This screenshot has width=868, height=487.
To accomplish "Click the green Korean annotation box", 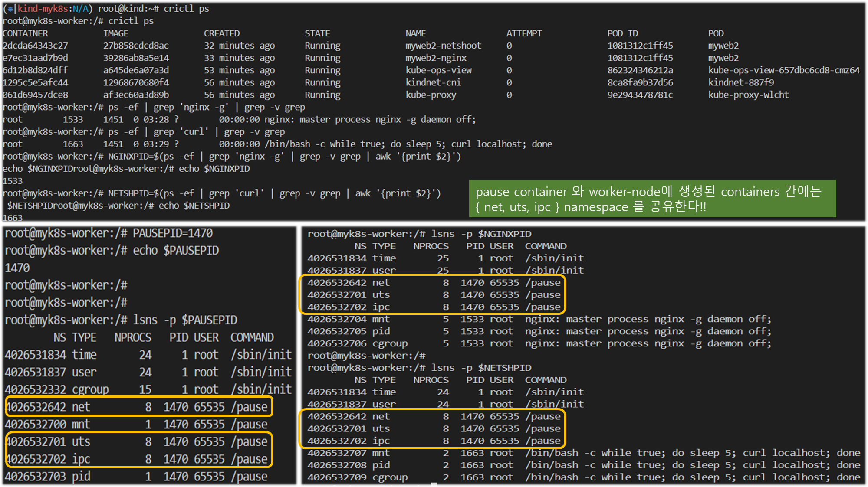I will [x=652, y=199].
